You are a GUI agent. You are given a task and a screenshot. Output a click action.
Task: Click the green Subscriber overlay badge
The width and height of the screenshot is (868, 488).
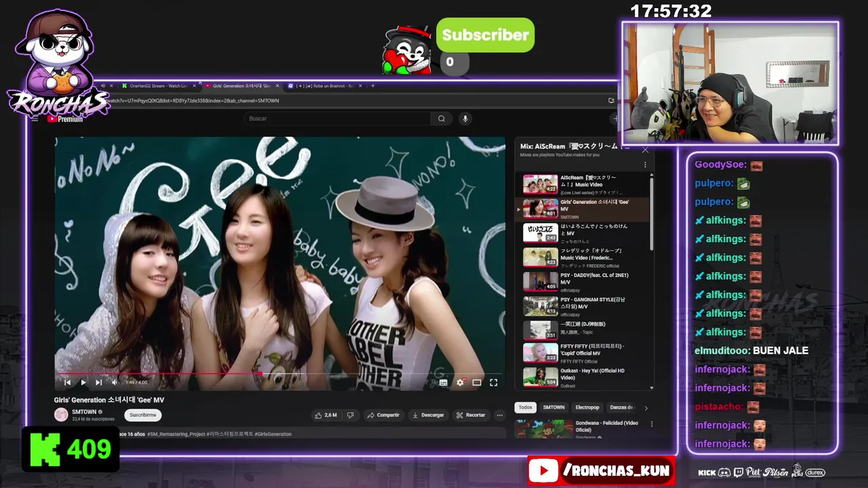[485, 35]
